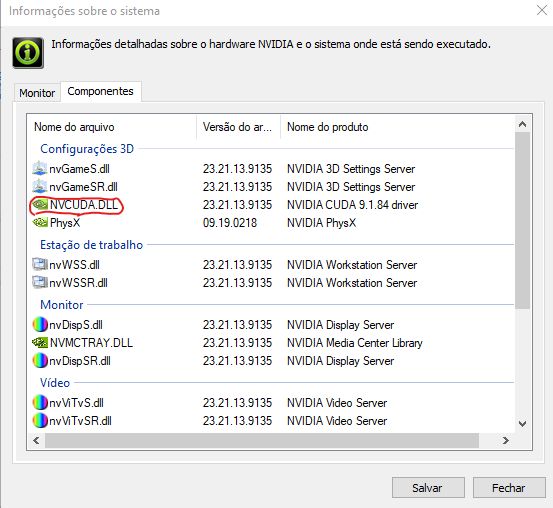
Task: Click NVIDIA Workstation Server for nvWSS.dll
Action: [352, 265]
